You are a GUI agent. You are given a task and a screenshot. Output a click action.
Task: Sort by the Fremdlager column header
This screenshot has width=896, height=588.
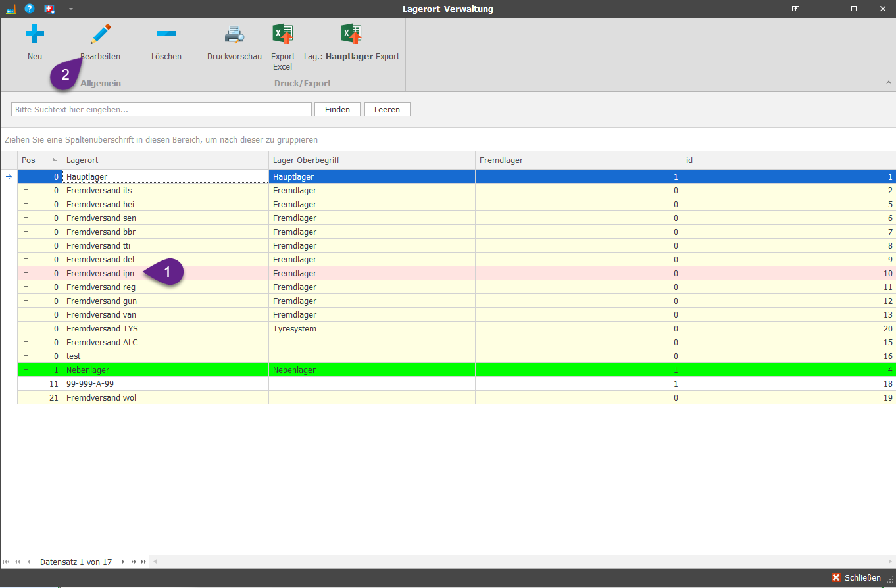[578, 160]
